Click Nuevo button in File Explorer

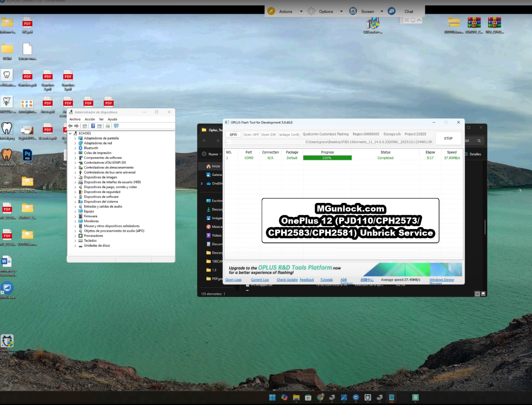coord(211,154)
